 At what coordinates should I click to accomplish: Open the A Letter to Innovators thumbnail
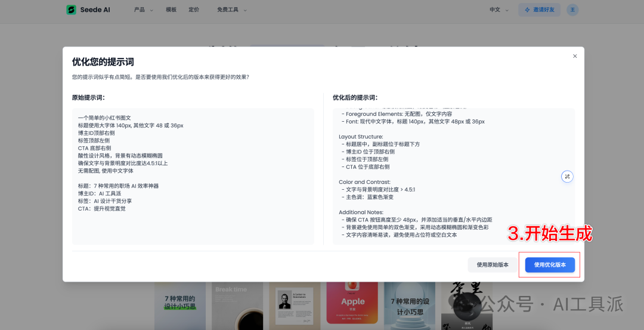[295, 306]
